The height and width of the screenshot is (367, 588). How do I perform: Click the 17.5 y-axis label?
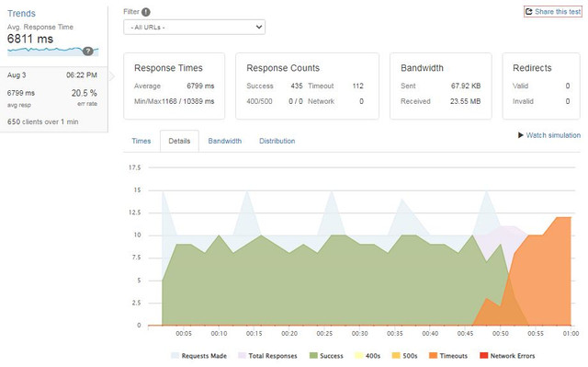pos(135,167)
